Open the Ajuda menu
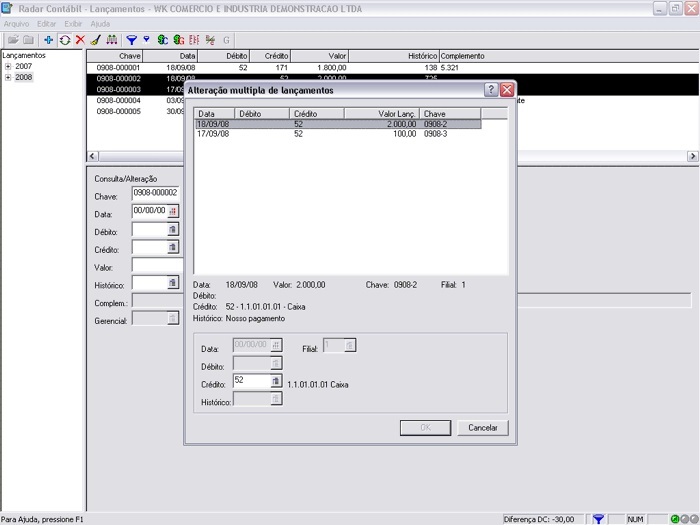The width and height of the screenshot is (700, 525). tap(101, 22)
